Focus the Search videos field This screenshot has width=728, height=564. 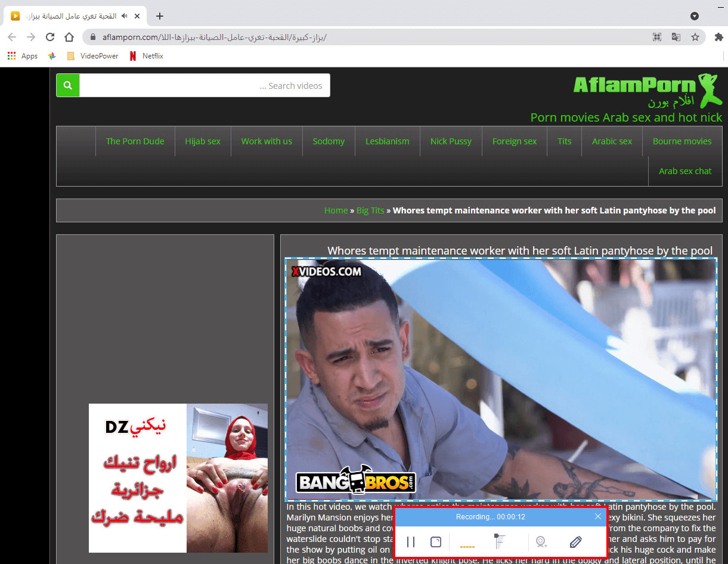(205, 85)
